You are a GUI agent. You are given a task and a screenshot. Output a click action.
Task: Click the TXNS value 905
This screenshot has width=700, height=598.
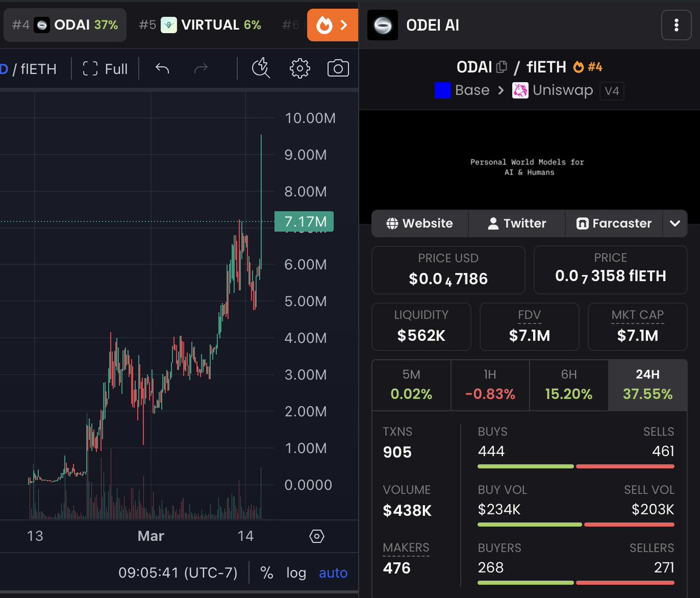click(397, 452)
